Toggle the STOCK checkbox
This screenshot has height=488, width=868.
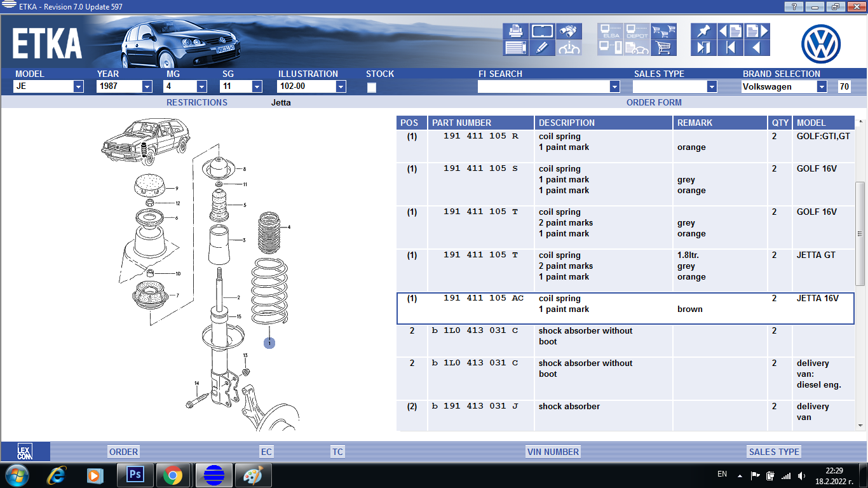click(372, 88)
